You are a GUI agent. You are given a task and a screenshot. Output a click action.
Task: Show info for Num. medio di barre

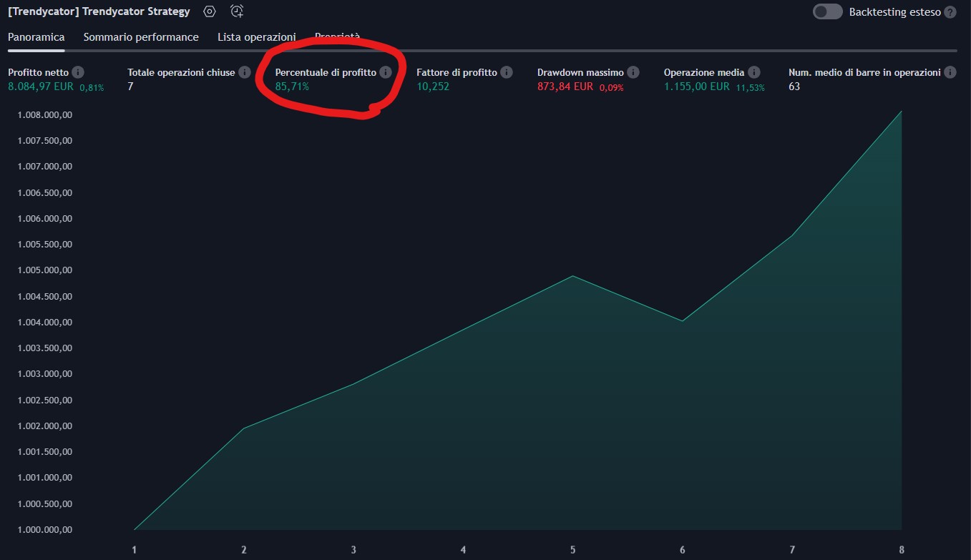[x=950, y=72]
